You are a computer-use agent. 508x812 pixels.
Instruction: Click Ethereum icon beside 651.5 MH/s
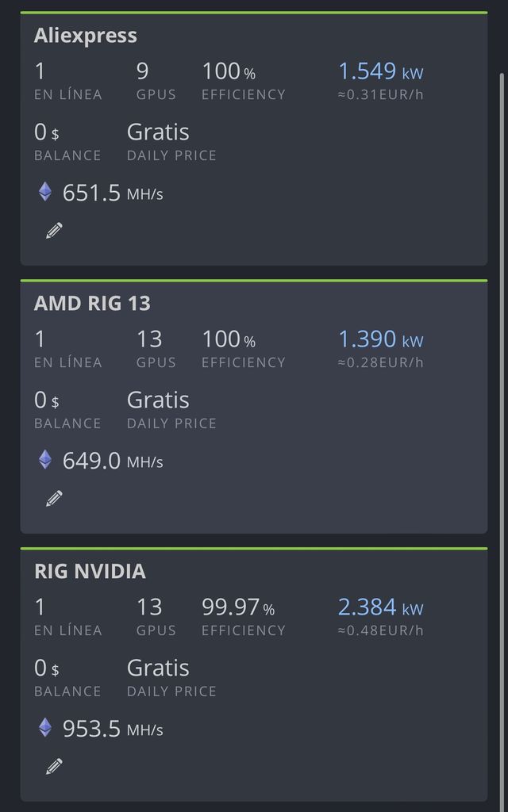point(45,192)
